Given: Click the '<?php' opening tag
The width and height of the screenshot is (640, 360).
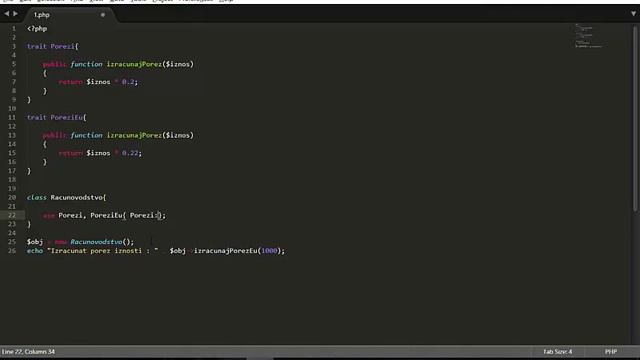Looking at the screenshot, I should pyautogui.click(x=37, y=29).
